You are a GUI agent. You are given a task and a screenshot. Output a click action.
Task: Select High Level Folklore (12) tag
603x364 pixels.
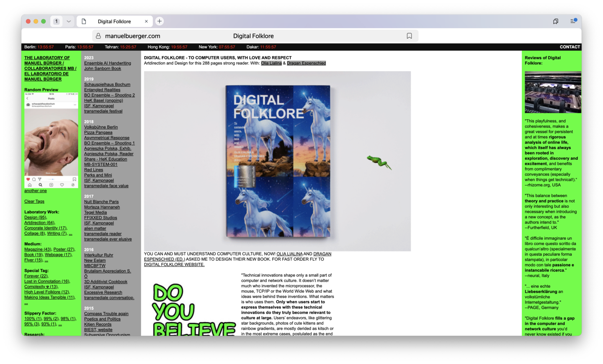(x=47, y=292)
